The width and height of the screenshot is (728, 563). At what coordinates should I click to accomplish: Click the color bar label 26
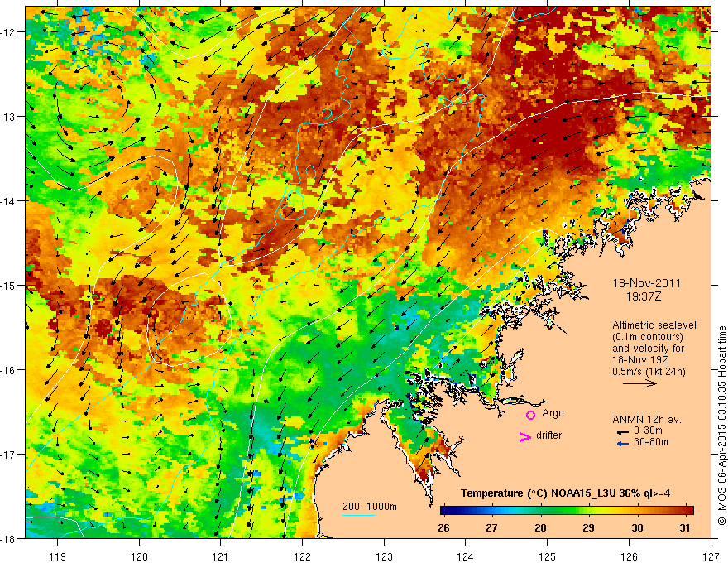[443, 527]
